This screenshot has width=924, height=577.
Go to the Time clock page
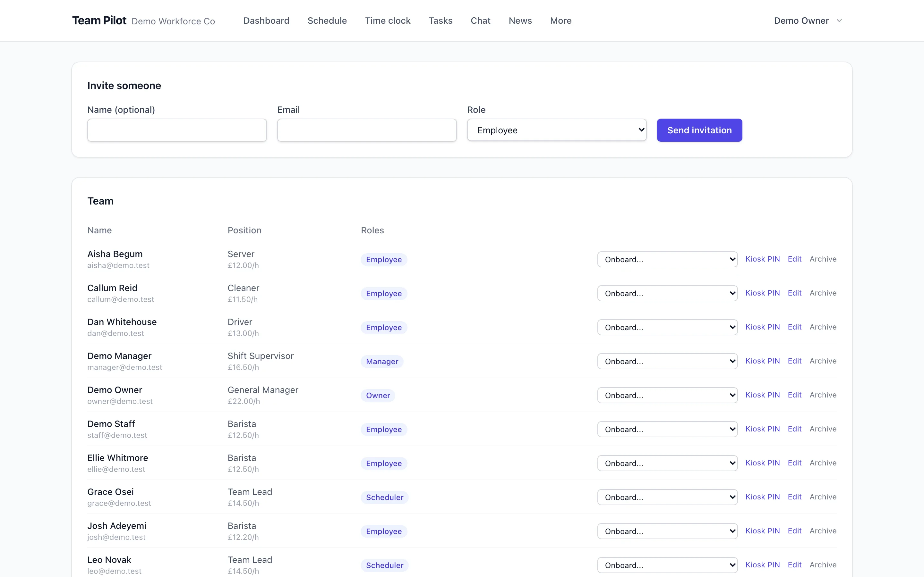click(x=388, y=21)
